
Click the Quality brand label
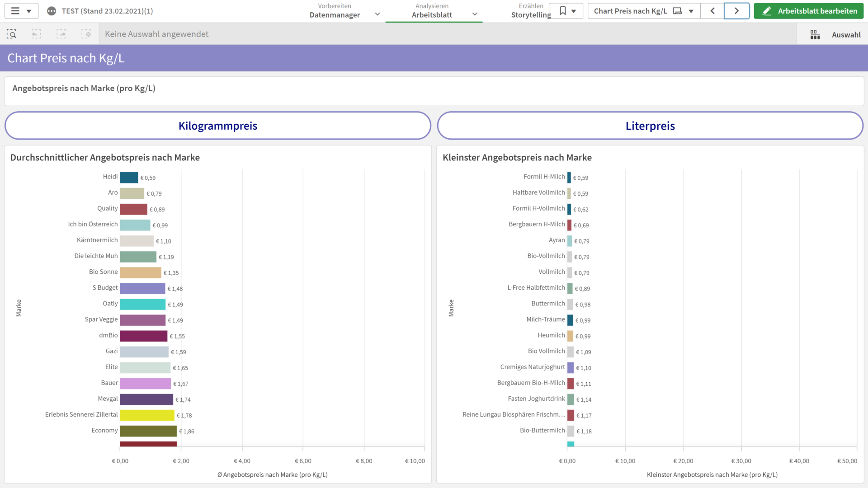click(108, 208)
